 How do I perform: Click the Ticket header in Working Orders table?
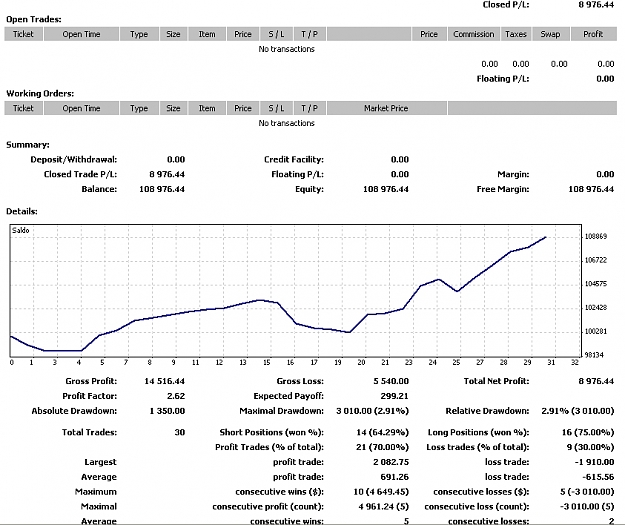click(24, 108)
